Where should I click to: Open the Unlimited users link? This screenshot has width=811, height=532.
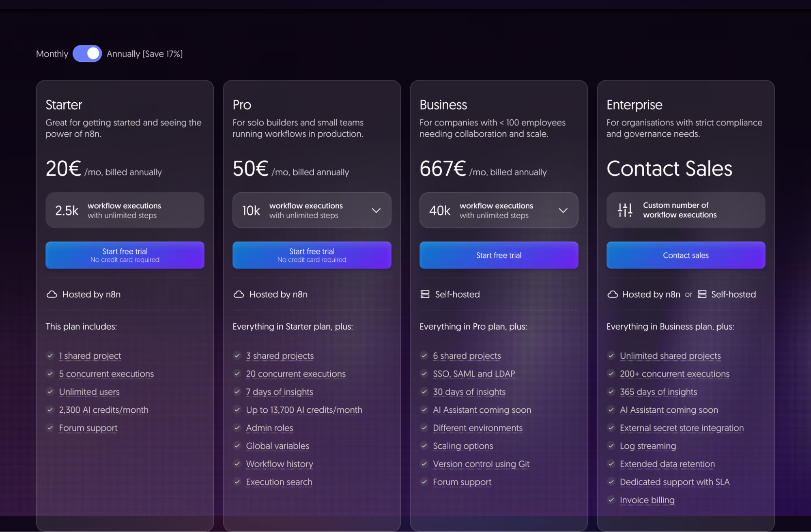89,392
